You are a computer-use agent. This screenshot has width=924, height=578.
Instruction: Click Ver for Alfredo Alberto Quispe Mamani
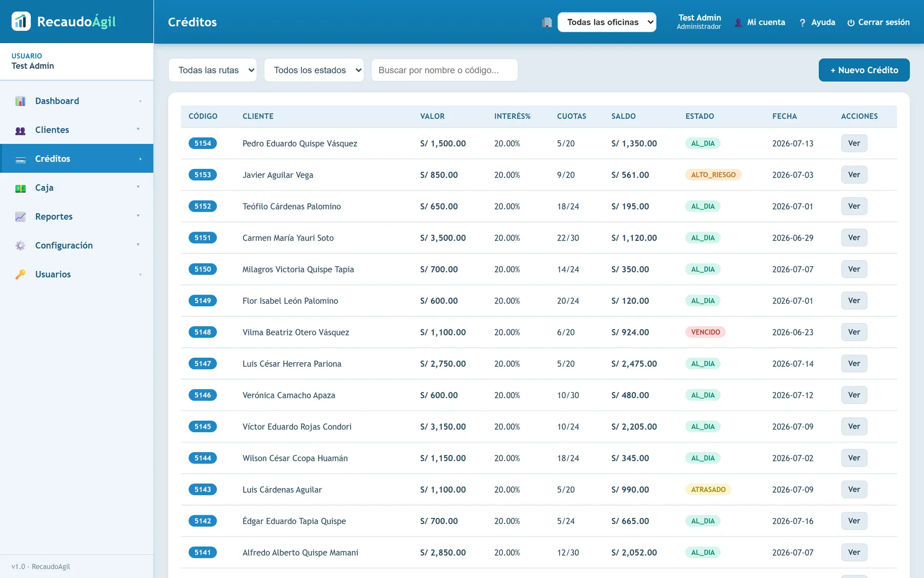(854, 552)
